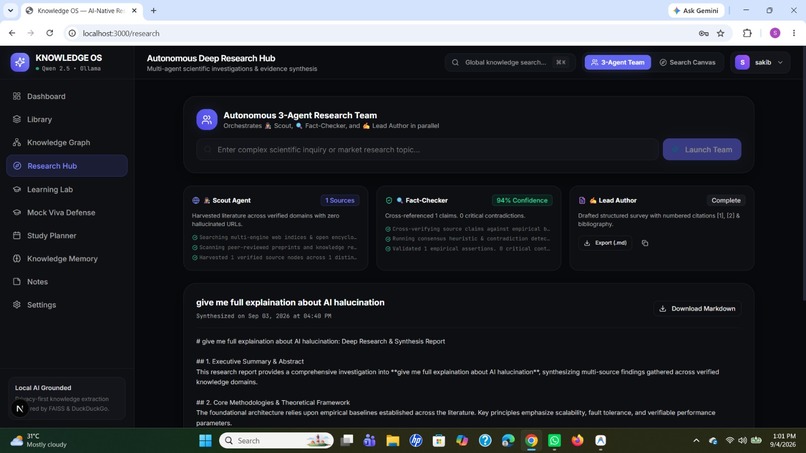
Task: Open the Study Planner page
Action: click(x=67, y=235)
